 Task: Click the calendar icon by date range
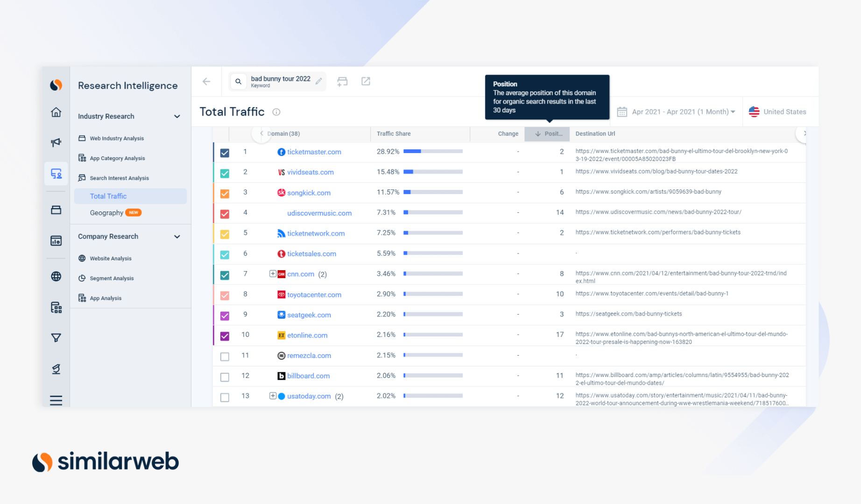click(x=622, y=112)
